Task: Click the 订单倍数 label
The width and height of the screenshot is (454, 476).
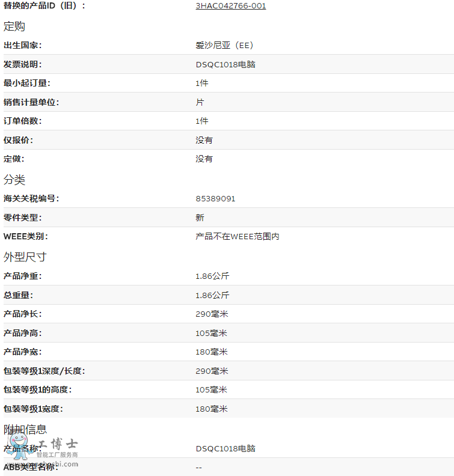Action: coord(22,121)
